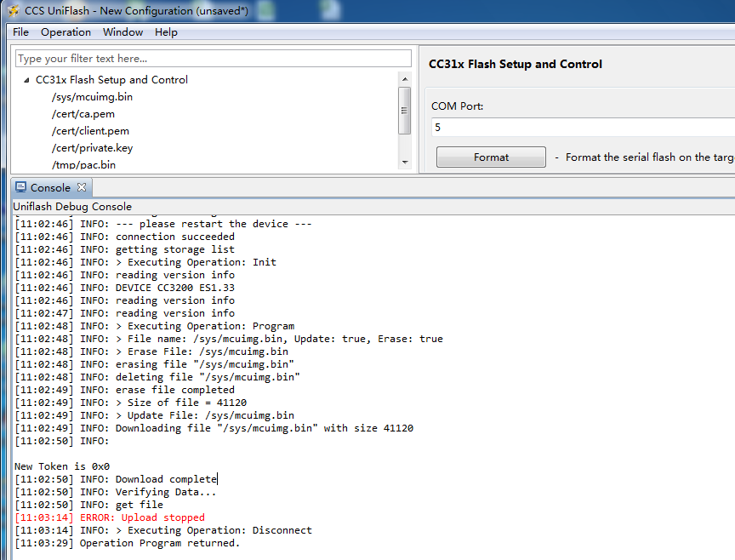735x560 pixels.
Task: Select /cert/ca.pem in the tree
Action: point(83,114)
